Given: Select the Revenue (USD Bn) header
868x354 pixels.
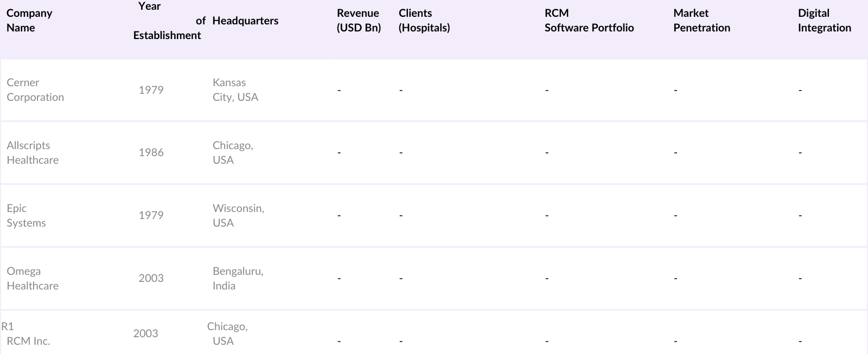Looking at the screenshot, I should pyautogui.click(x=359, y=21).
